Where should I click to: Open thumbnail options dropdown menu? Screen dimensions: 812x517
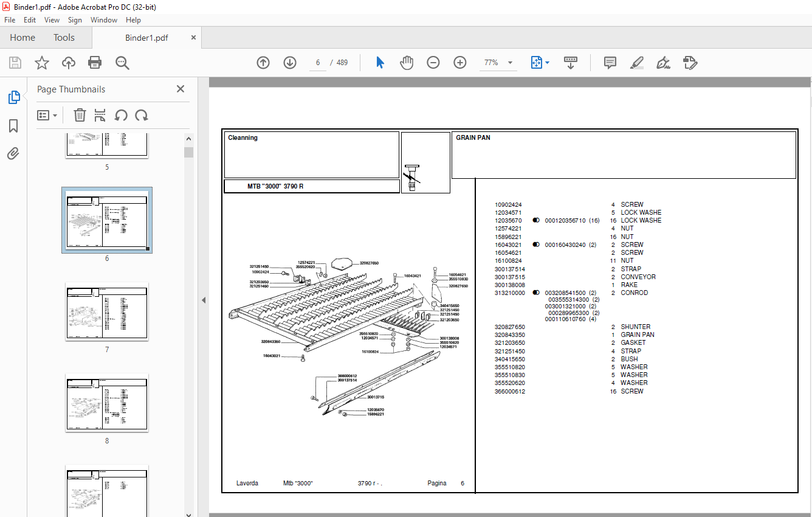(x=47, y=116)
